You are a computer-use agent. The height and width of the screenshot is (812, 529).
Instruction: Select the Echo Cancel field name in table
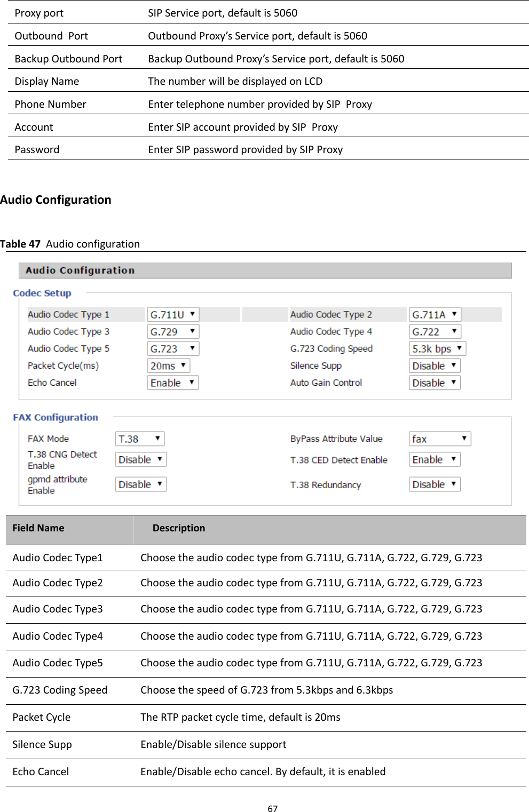tap(41, 771)
